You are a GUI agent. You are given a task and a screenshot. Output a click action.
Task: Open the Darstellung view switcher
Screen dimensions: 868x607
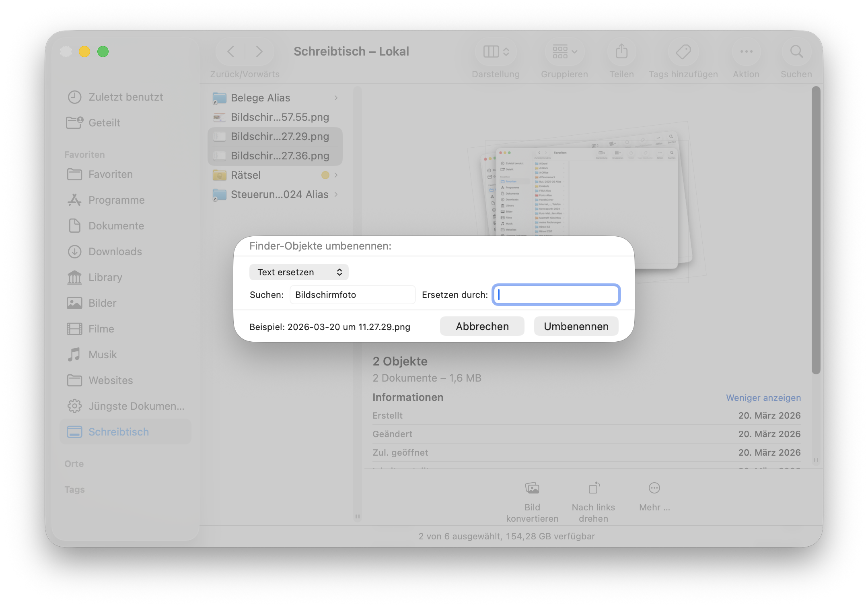coord(496,52)
